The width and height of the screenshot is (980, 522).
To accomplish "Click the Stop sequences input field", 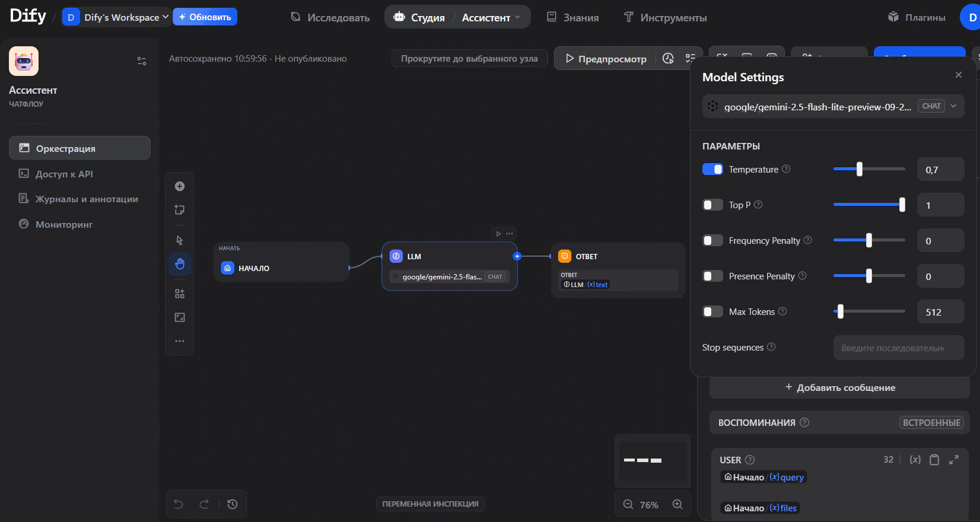I will tap(899, 348).
